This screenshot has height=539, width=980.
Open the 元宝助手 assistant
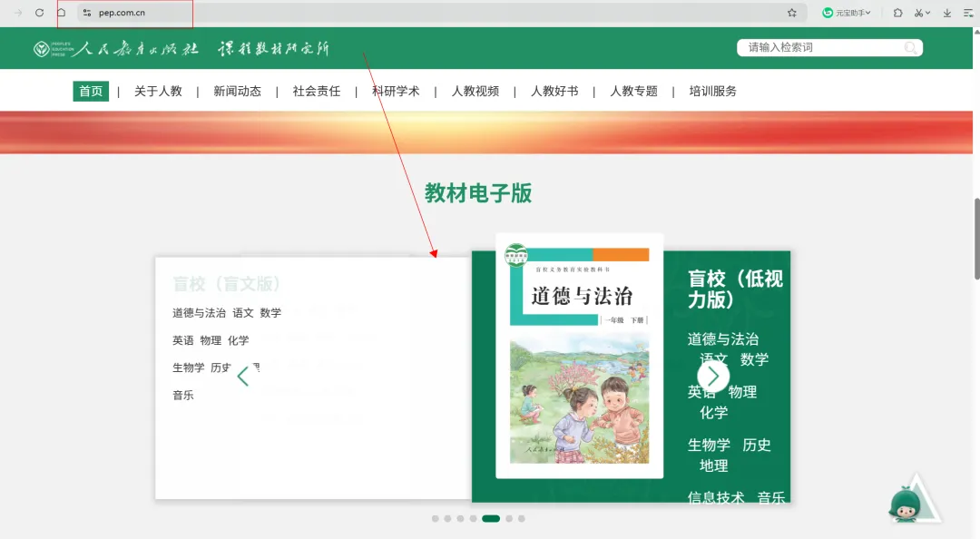(847, 13)
